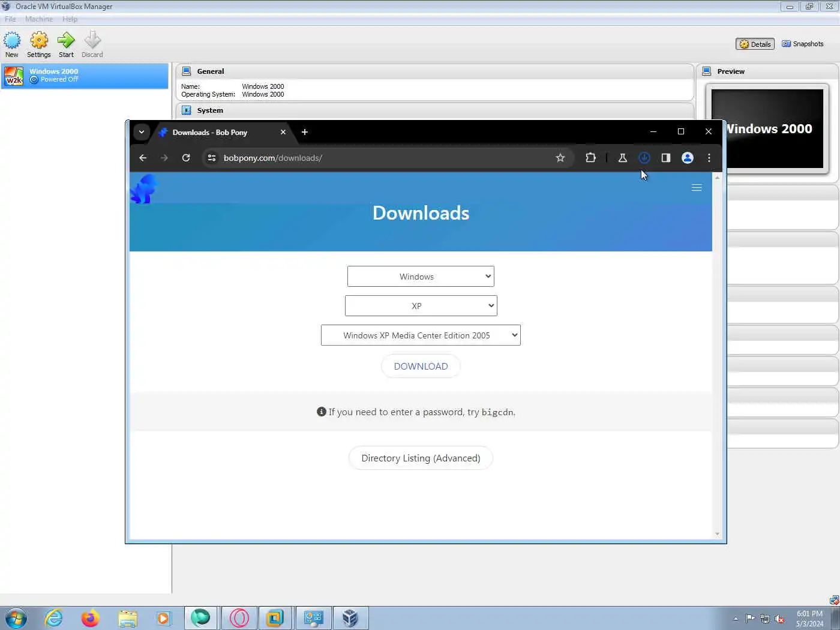Open Chrome profile avatar icon
This screenshot has width=840, height=630.
coord(688,158)
